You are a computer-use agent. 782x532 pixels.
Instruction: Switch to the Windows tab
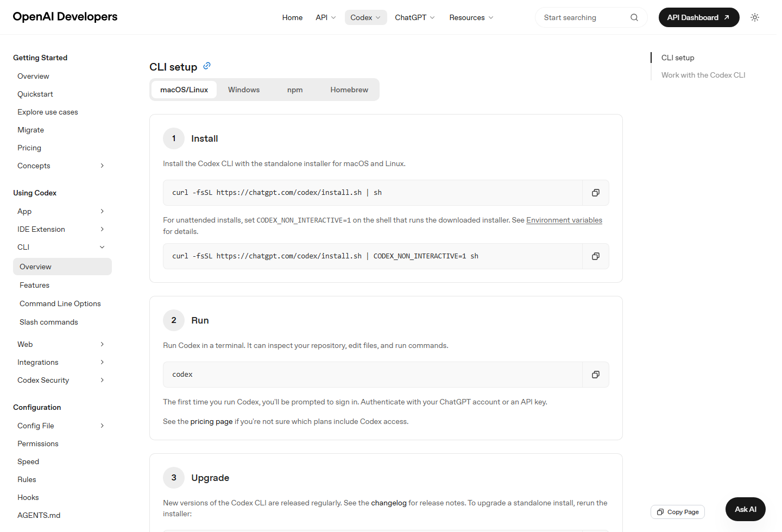pyautogui.click(x=244, y=90)
